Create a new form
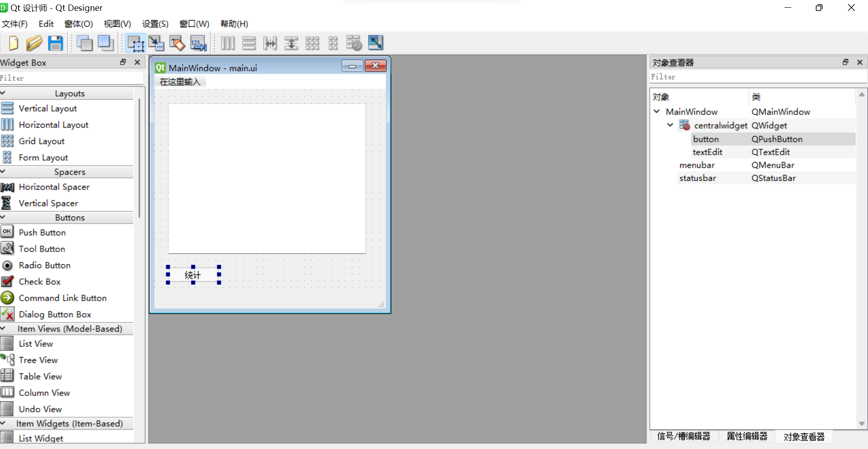 [x=13, y=43]
